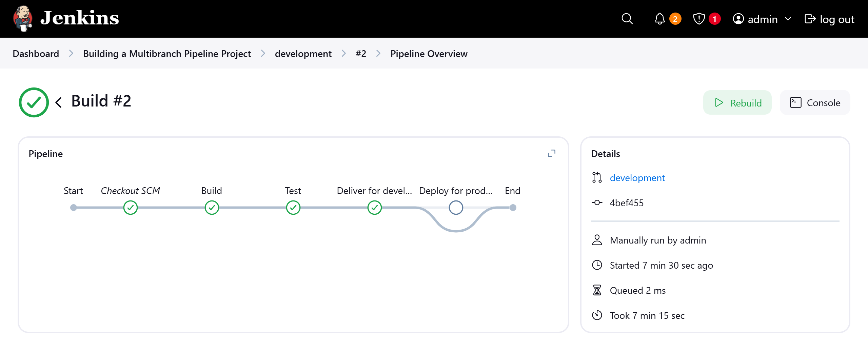The image size is (868, 348).
Task: Click the Started 7 min 30 sec ago text
Action: [x=661, y=265]
